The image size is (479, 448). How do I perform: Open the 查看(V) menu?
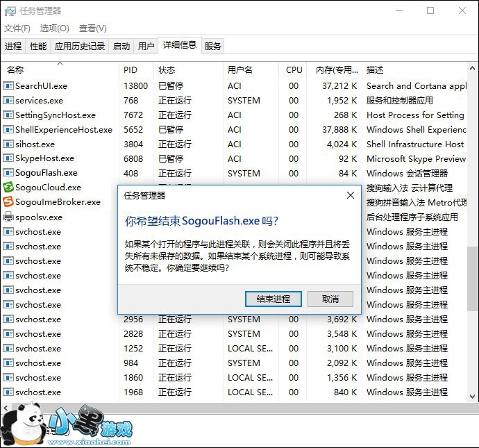point(92,28)
